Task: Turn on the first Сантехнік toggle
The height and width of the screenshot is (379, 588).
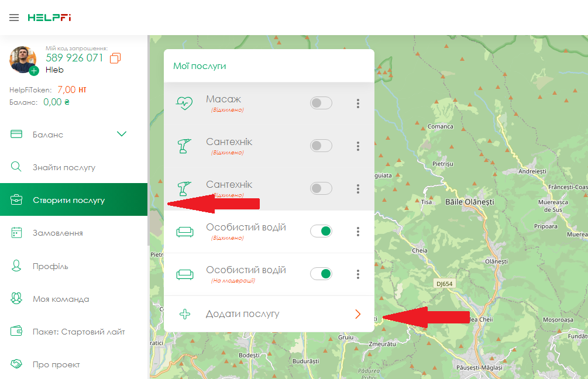Action: (x=321, y=146)
